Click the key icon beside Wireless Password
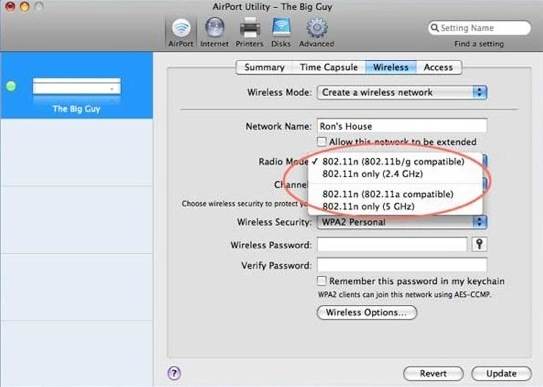Image resolution: width=543 pixels, height=387 pixels. (479, 244)
